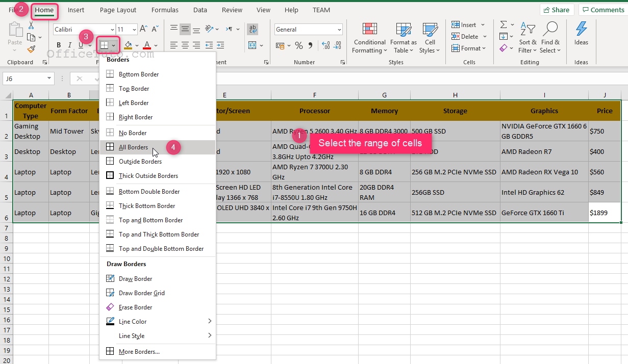Click the Select All corner triangle

click(7, 95)
